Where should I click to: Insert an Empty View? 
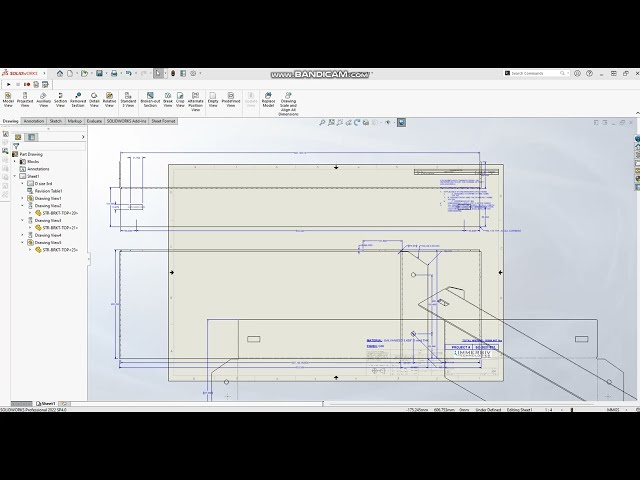(x=213, y=100)
